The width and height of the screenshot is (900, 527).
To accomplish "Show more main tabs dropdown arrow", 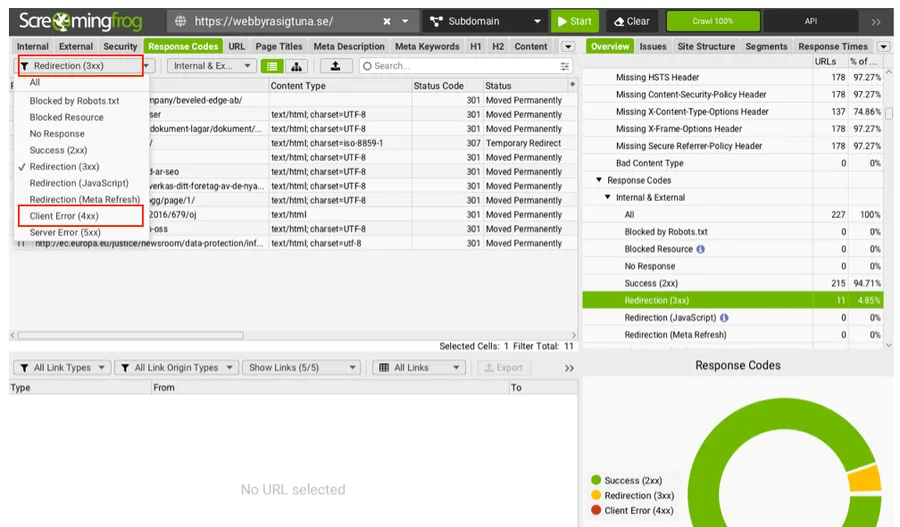I will point(568,46).
